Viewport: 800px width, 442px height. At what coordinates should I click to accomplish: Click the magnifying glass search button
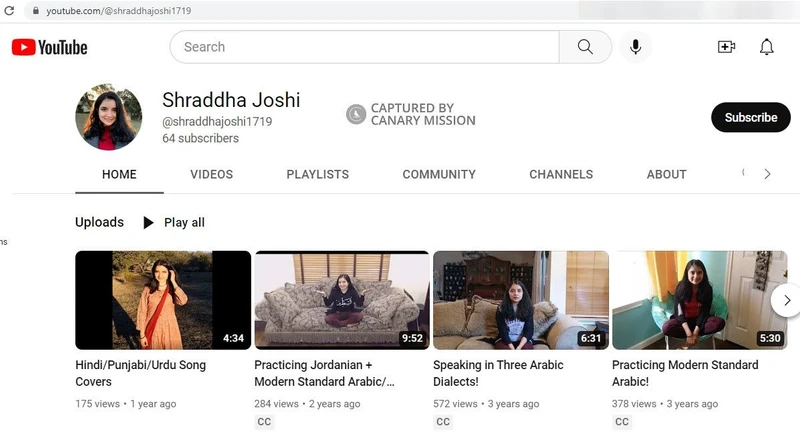point(585,47)
